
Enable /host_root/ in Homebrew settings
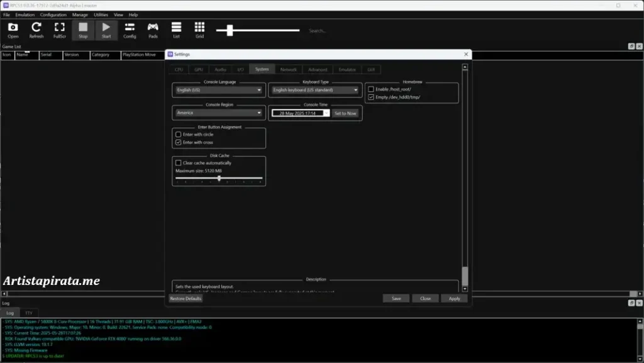(370, 90)
